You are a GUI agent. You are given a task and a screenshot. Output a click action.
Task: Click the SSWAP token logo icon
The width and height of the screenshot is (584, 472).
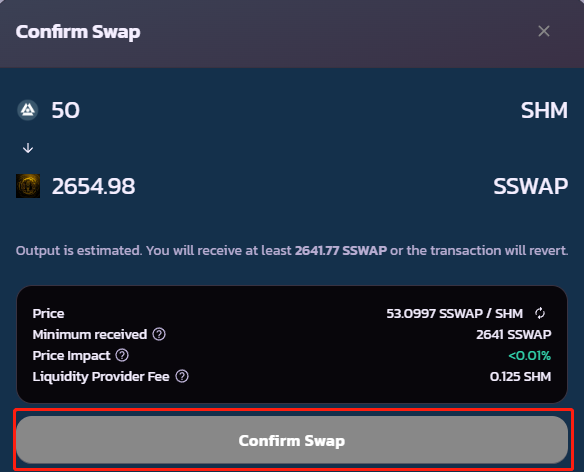point(28,186)
